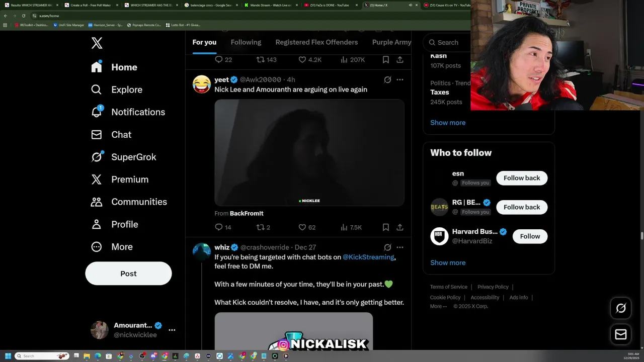Open the Taxes trending topic
The image size is (644, 362).
[x=440, y=93]
